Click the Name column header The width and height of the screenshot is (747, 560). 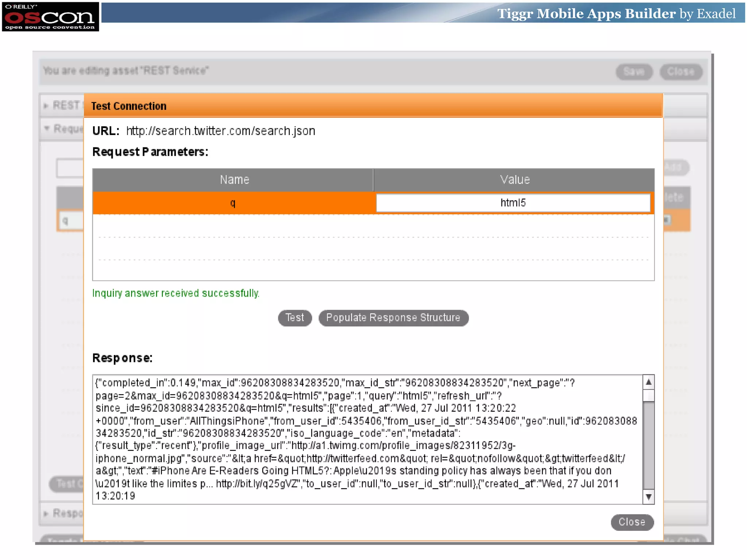[233, 180]
